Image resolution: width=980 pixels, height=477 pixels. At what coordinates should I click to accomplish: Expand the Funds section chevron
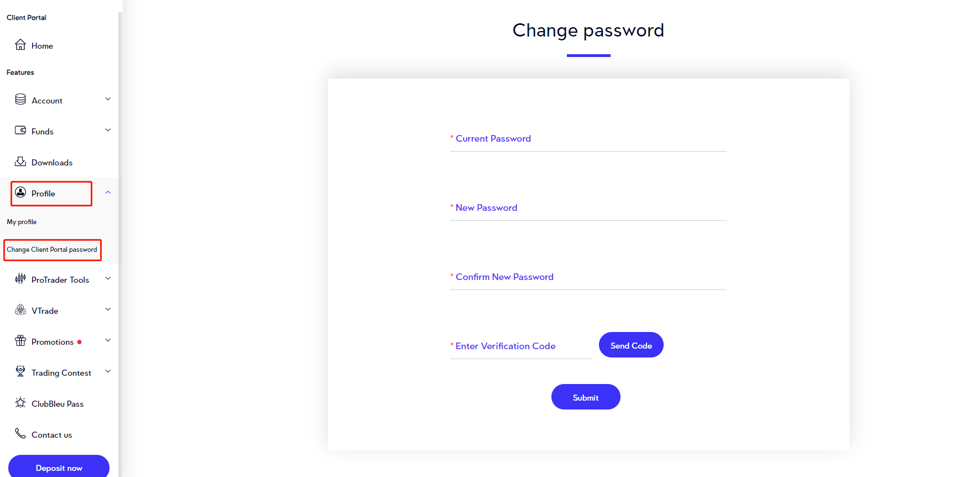tap(108, 131)
